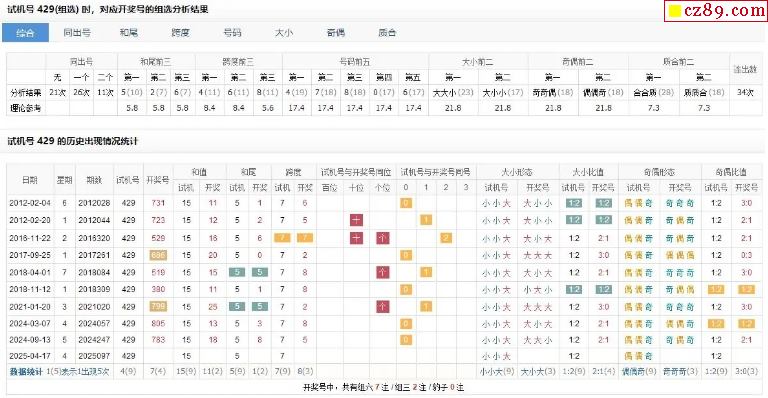Click the red 个 badge in the 2018-04-01 row
The image size is (768, 398).
383,272
